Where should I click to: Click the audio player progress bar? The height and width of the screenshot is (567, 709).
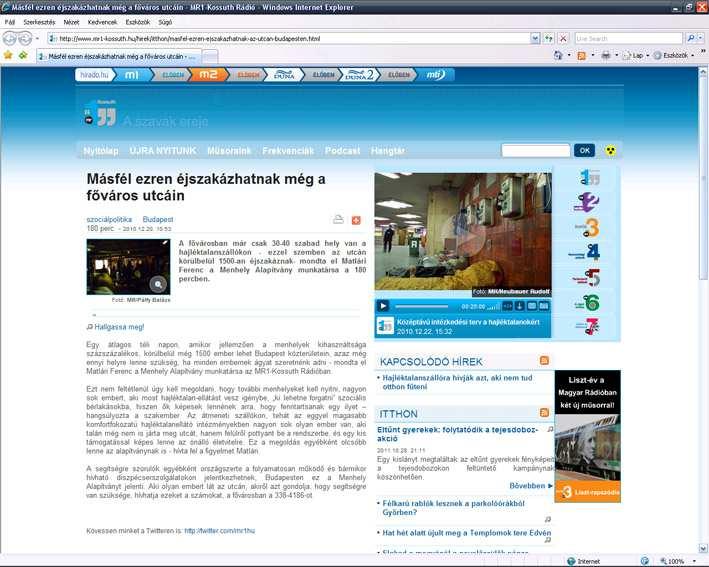(422, 307)
